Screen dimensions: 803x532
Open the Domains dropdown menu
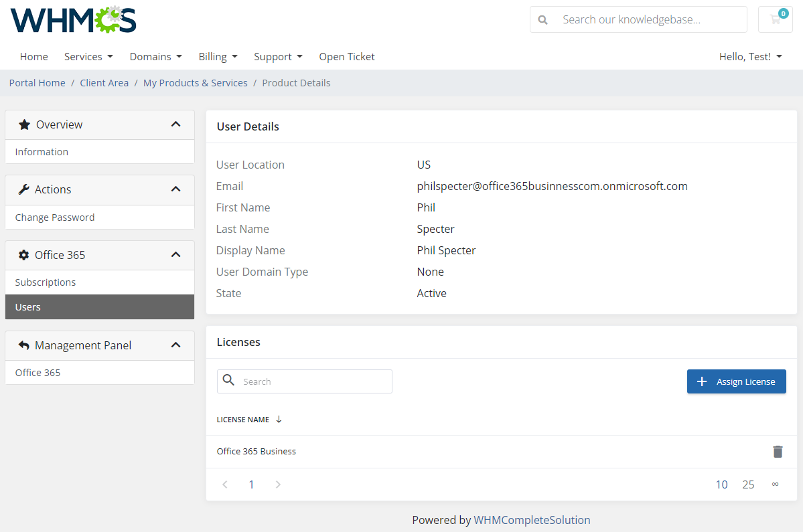tap(155, 57)
